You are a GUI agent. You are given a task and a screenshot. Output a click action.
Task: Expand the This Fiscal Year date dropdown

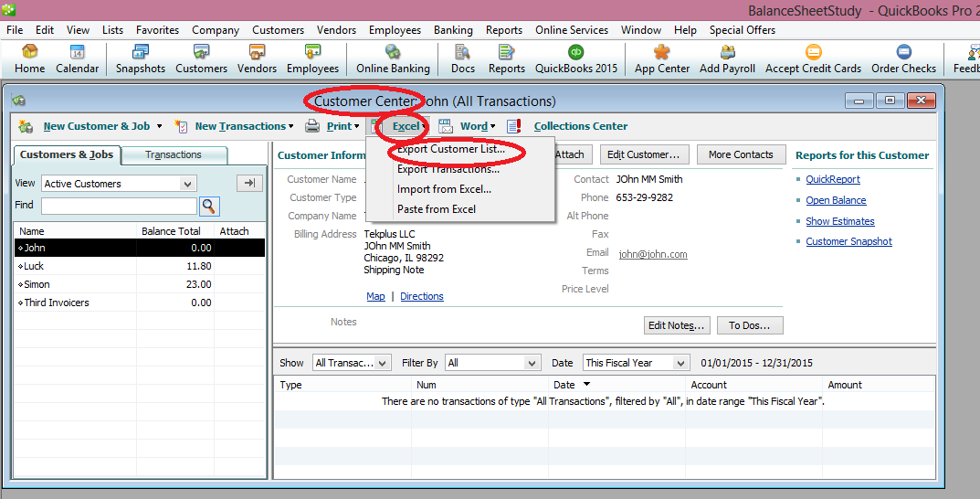click(x=680, y=363)
